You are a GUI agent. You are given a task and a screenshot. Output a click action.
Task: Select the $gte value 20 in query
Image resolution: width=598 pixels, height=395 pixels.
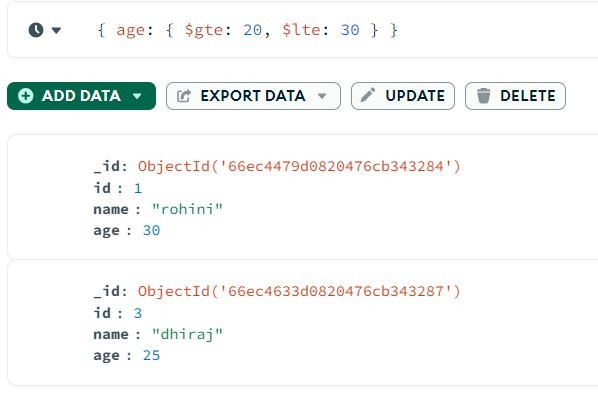coord(252,30)
